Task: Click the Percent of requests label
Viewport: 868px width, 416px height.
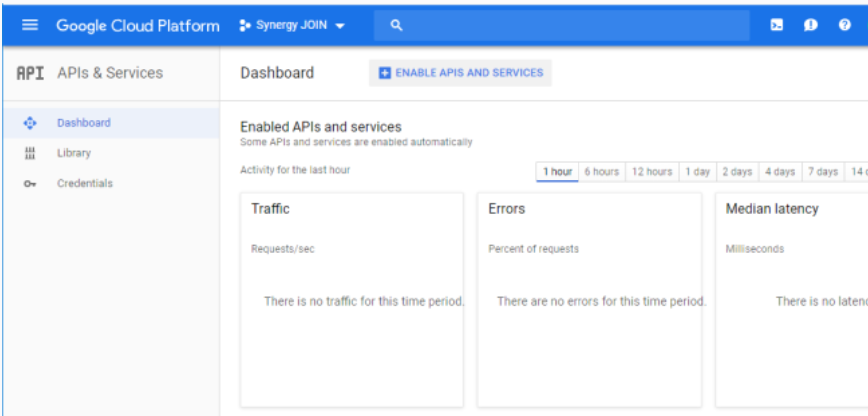Action: pyautogui.click(x=534, y=249)
